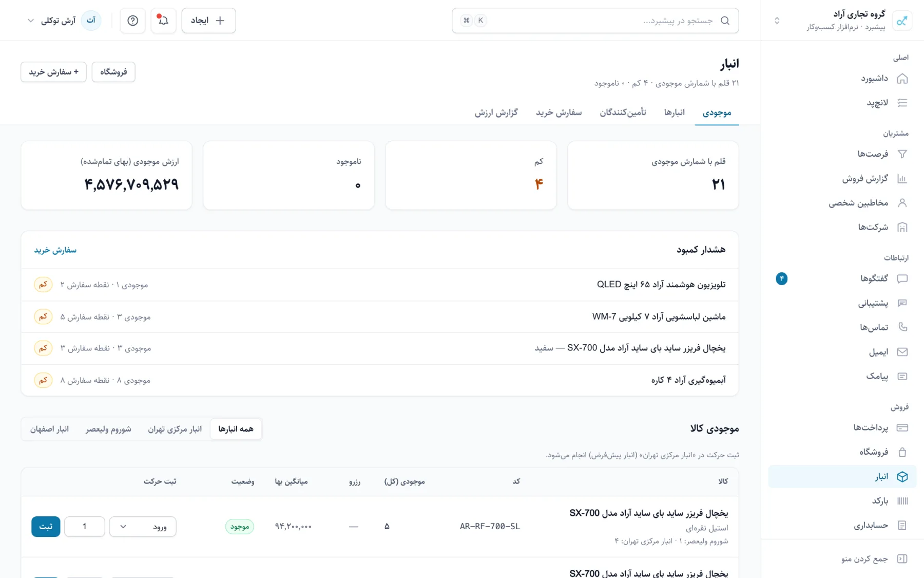
Task: Click the پشتیبانی support icon
Action: [902, 303]
